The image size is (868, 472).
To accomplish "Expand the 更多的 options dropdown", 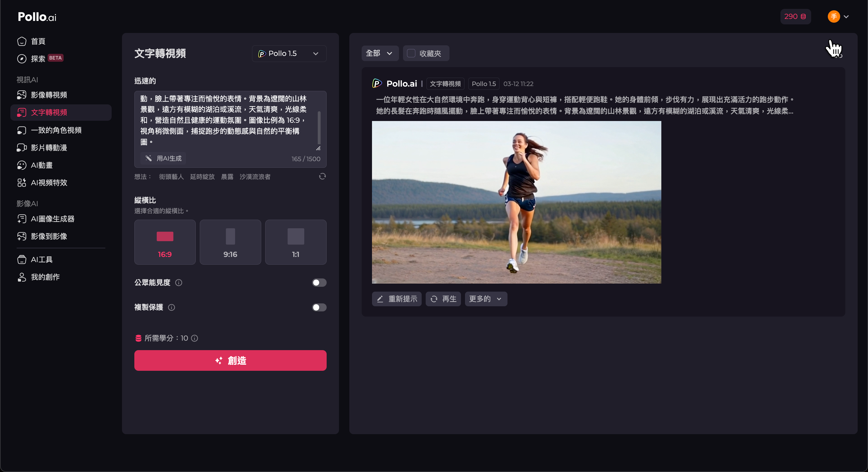I will coord(486,299).
